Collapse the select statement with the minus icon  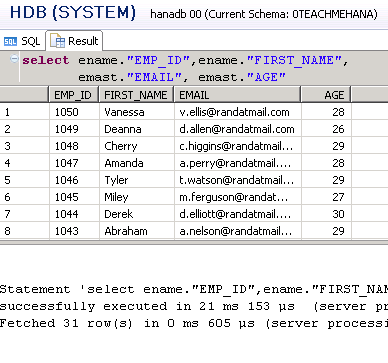point(14,59)
